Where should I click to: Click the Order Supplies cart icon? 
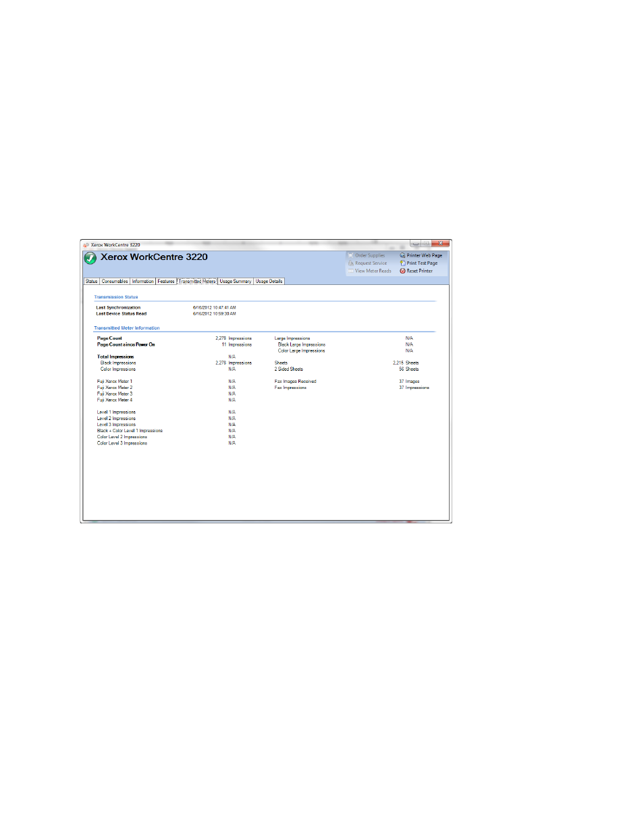coord(351,255)
